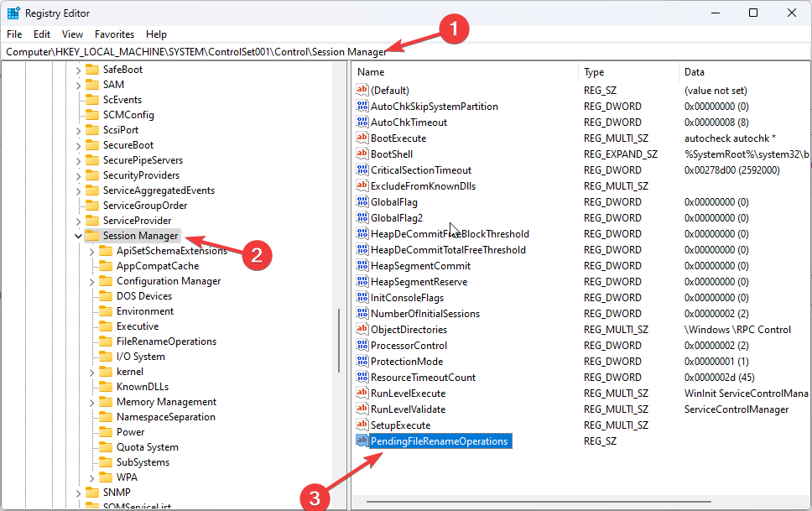Click the Name column header

(x=465, y=72)
